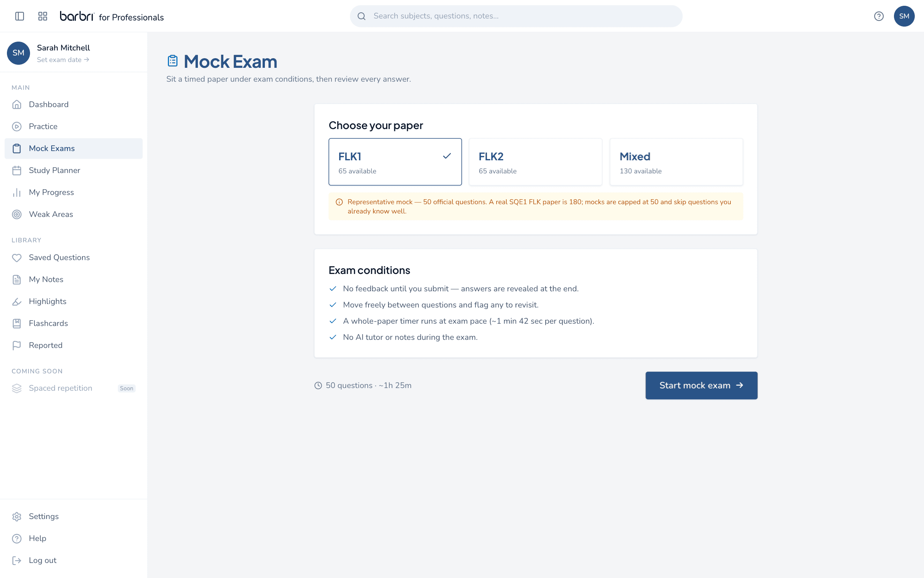Click the Mock Exams clipboard icon in sidebar
The height and width of the screenshot is (578, 924).
(x=17, y=148)
